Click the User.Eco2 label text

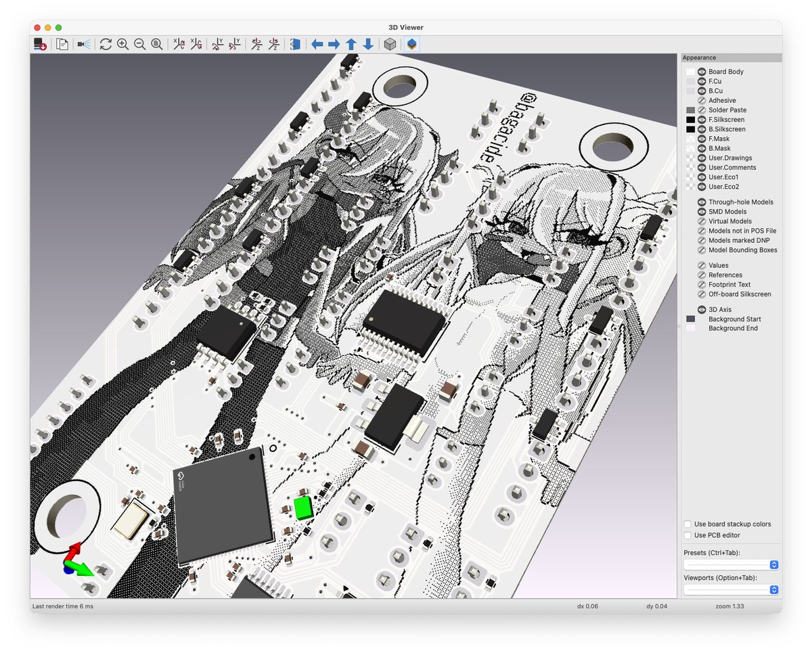coord(724,187)
